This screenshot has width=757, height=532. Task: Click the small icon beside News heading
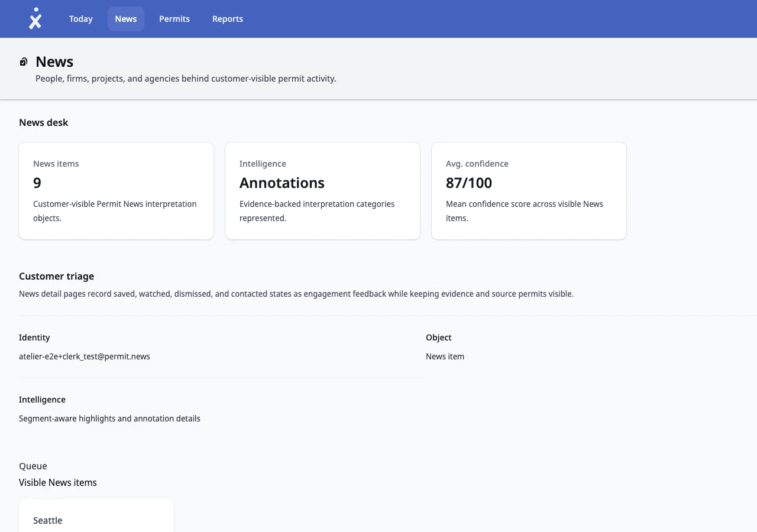pyautogui.click(x=24, y=61)
